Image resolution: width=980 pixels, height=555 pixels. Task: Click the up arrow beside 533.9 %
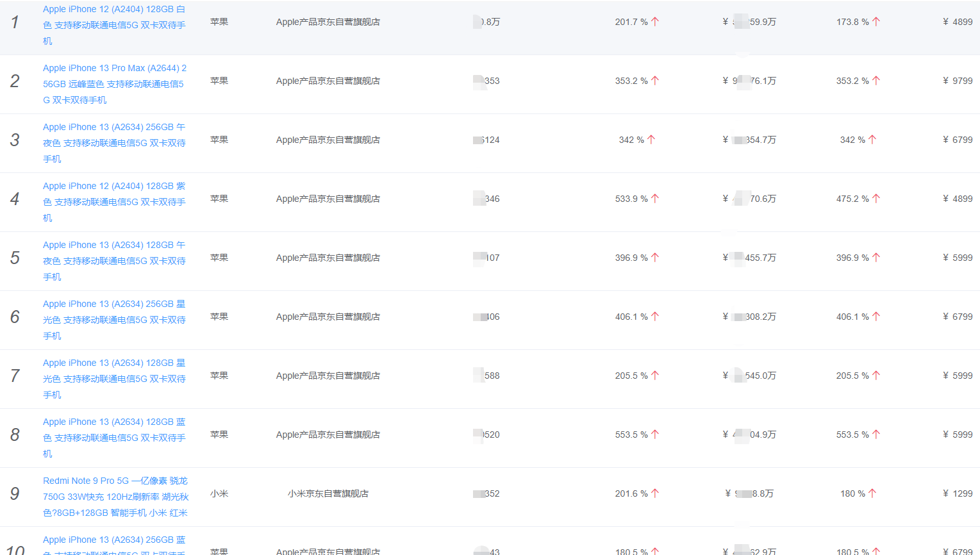(655, 199)
